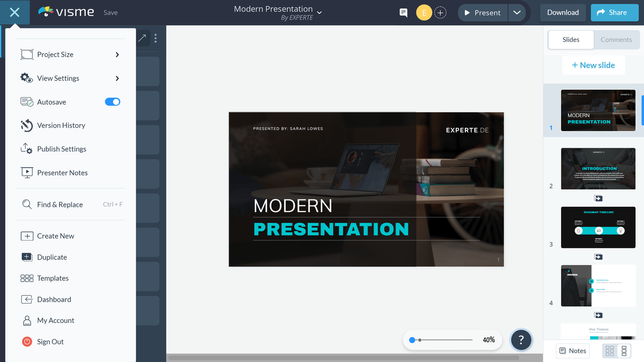The image size is (644, 362).
Task: Click the Visme logo
Action: (66, 12)
